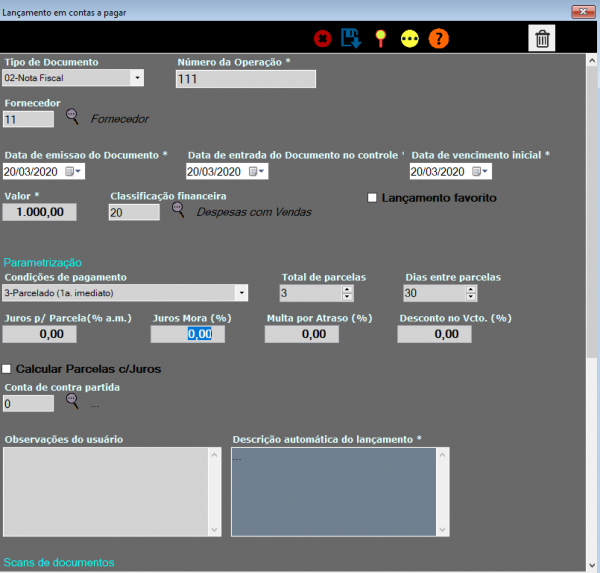Screen dimensions: 600x573
Task: Open Condições de pagamento dropdown
Action: 241,293
